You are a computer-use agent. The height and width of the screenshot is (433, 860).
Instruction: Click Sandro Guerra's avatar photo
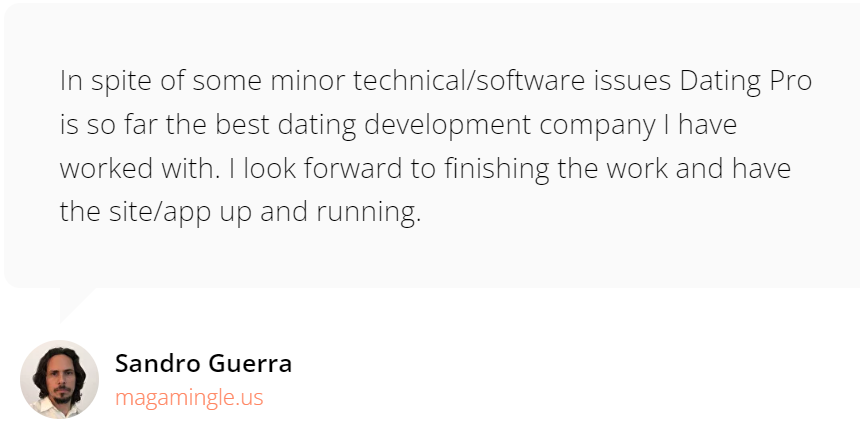click(59, 379)
